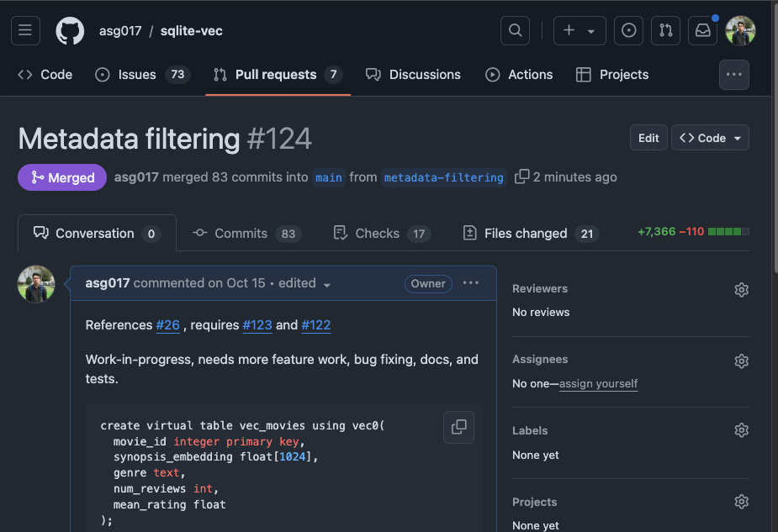The width and height of the screenshot is (778, 532).
Task: Copy the SQL code block contents
Action: coord(458,427)
